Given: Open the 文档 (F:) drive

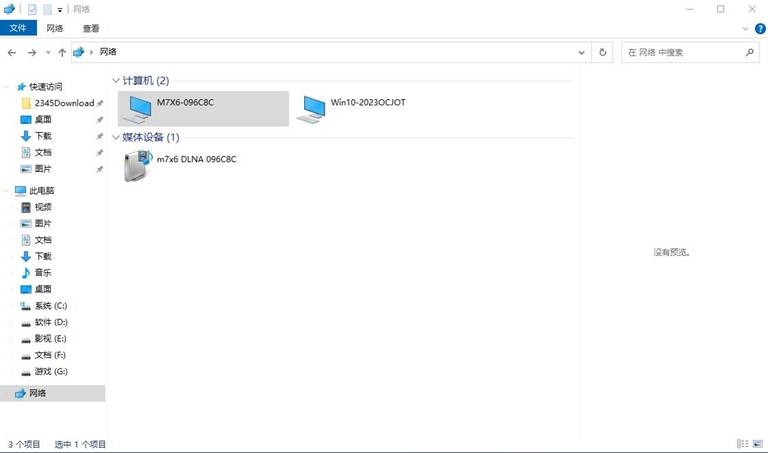Looking at the screenshot, I should (x=43, y=355).
